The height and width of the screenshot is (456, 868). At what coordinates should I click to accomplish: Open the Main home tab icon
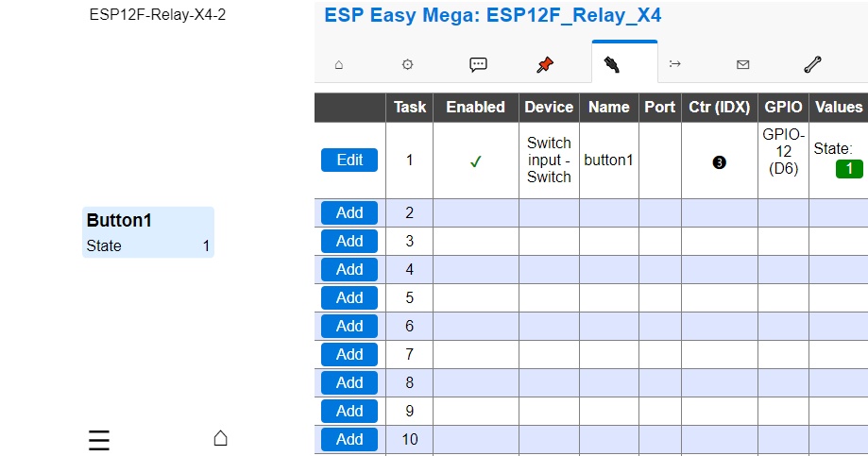click(x=339, y=65)
